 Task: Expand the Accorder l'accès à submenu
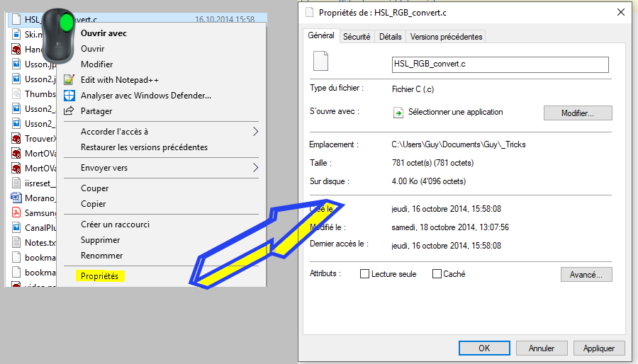click(255, 132)
